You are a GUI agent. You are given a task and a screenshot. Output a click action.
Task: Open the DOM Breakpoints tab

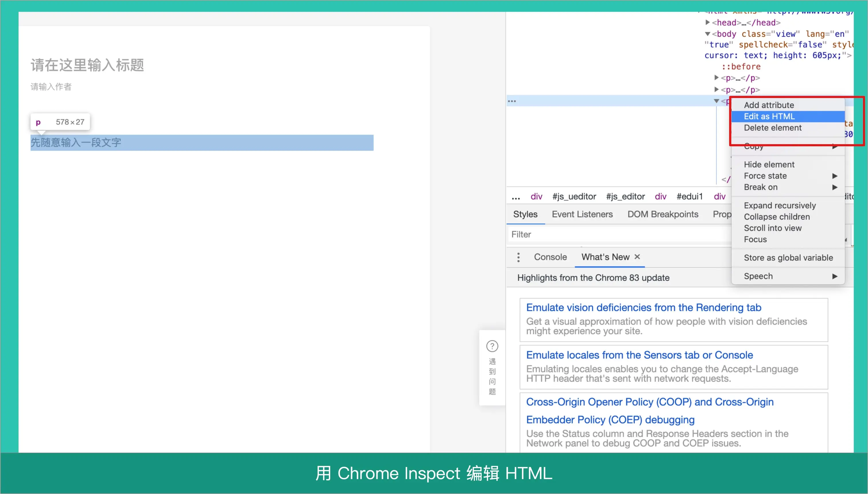tap(662, 214)
